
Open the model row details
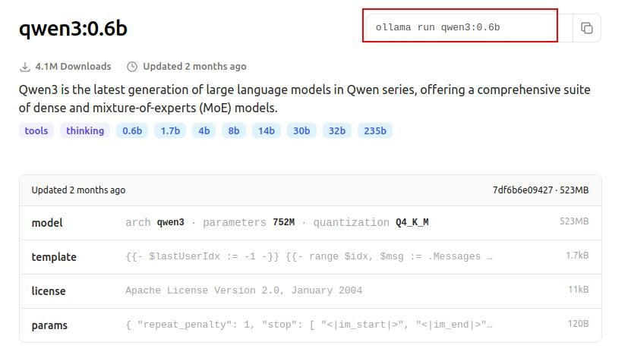pyautogui.click(x=311, y=223)
